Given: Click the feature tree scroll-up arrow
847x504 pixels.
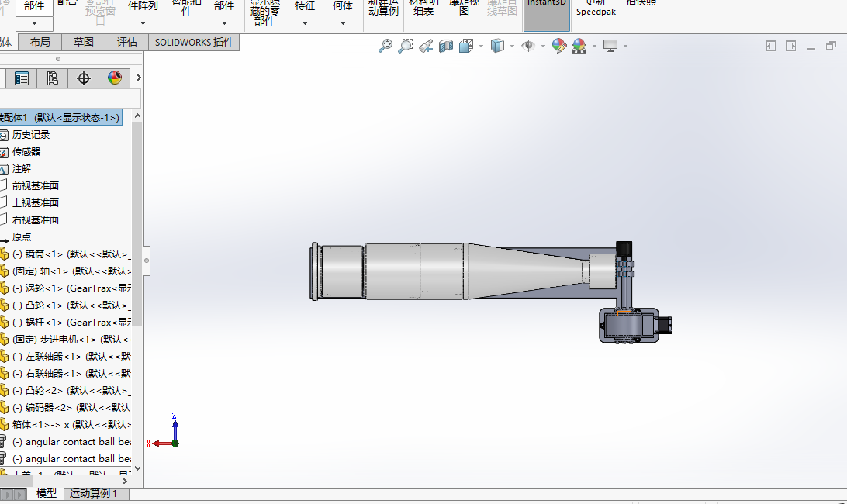Looking at the screenshot, I should [x=137, y=116].
